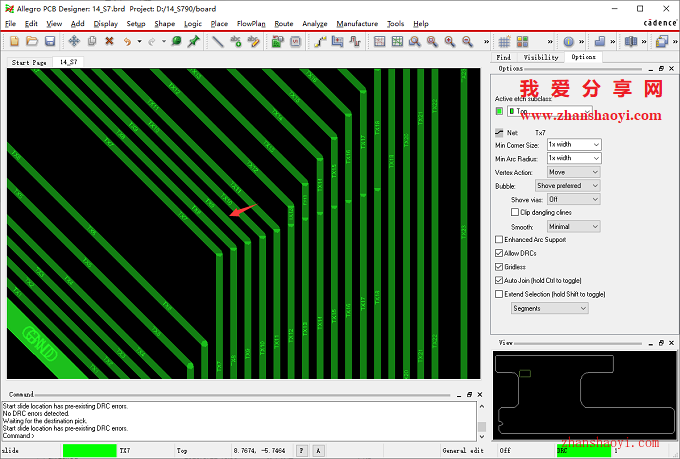
Task: Click the Unrats All icon
Action: pos(379,41)
